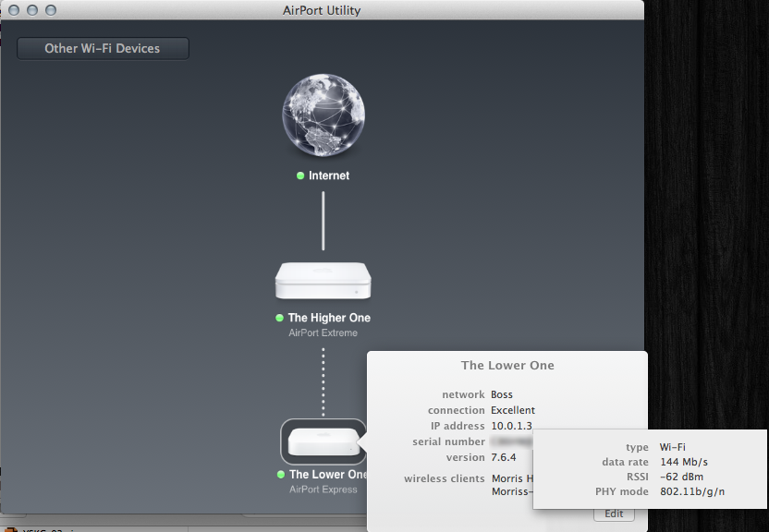Click the RSSI value "-62 dBm"

point(681,477)
